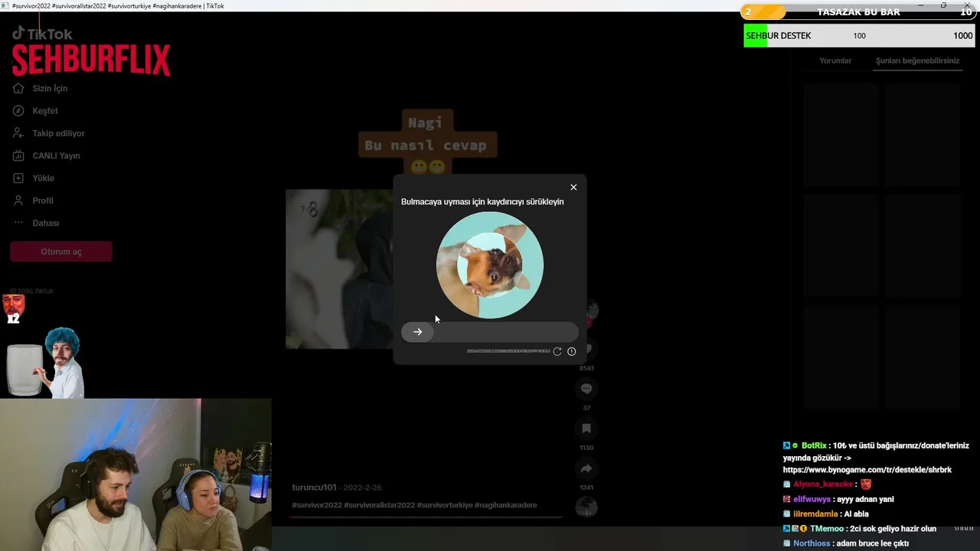Click the Profil person icon
The image size is (980, 551).
[18, 201]
